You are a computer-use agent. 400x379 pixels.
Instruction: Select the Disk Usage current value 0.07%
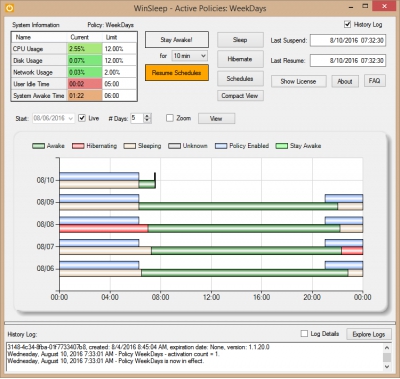tap(85, 60)
